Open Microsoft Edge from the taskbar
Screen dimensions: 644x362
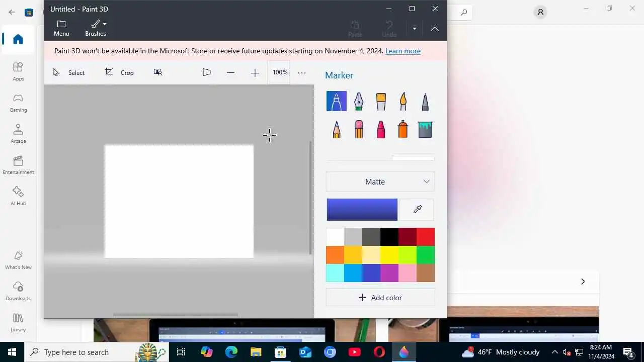(231, 352)
